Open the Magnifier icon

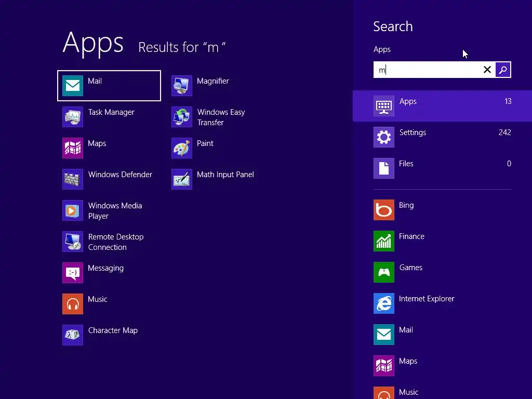point(182,86)
